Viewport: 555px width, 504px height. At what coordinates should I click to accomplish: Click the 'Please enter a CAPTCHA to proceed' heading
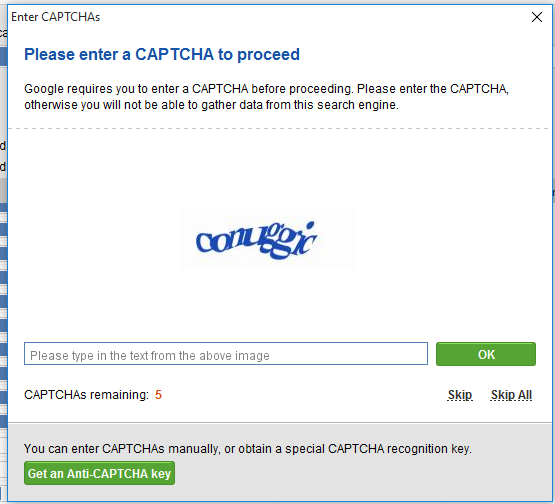(162, 55)
